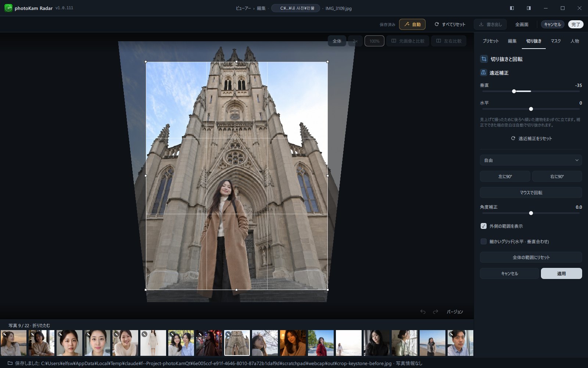Switch to the マスク tab

[556, 41]
